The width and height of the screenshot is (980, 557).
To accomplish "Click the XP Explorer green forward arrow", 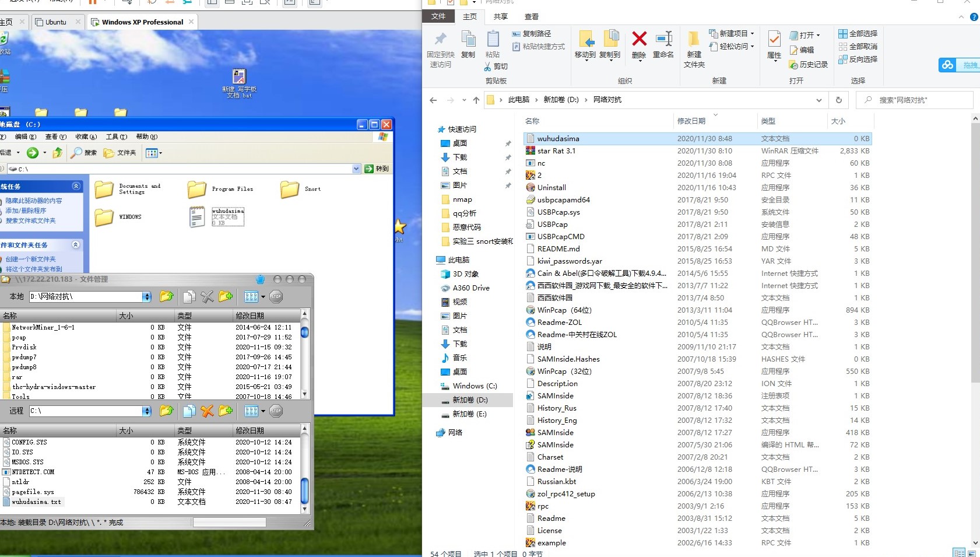I will tap(33, 153).
